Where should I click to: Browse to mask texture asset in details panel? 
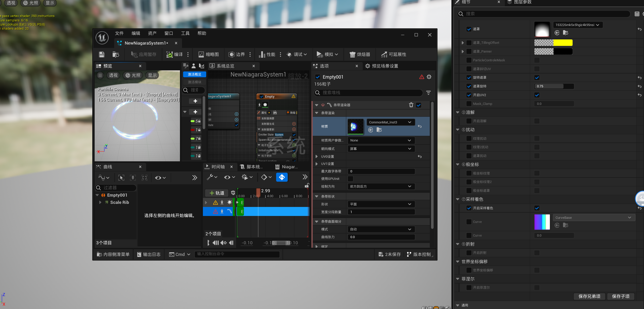click(566, 33)
